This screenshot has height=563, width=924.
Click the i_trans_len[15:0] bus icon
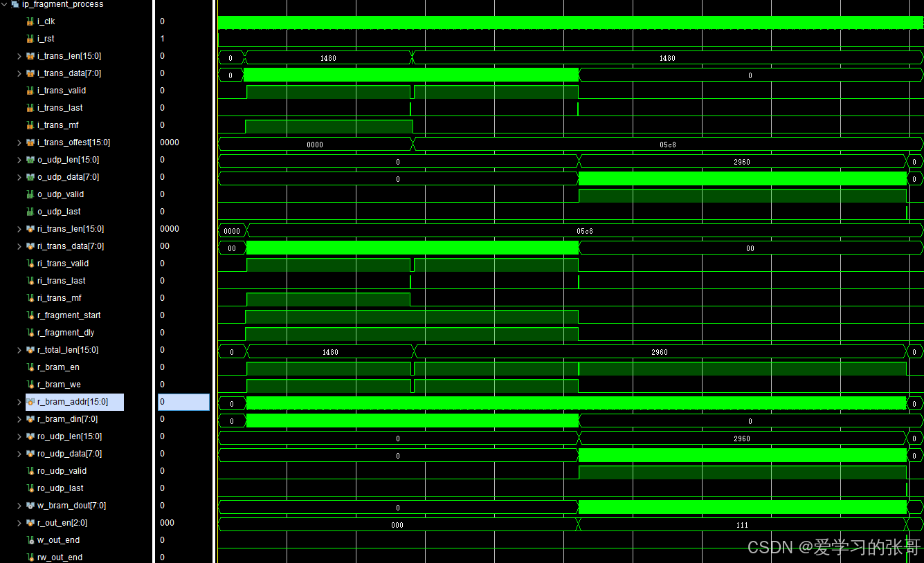(30, 56)
